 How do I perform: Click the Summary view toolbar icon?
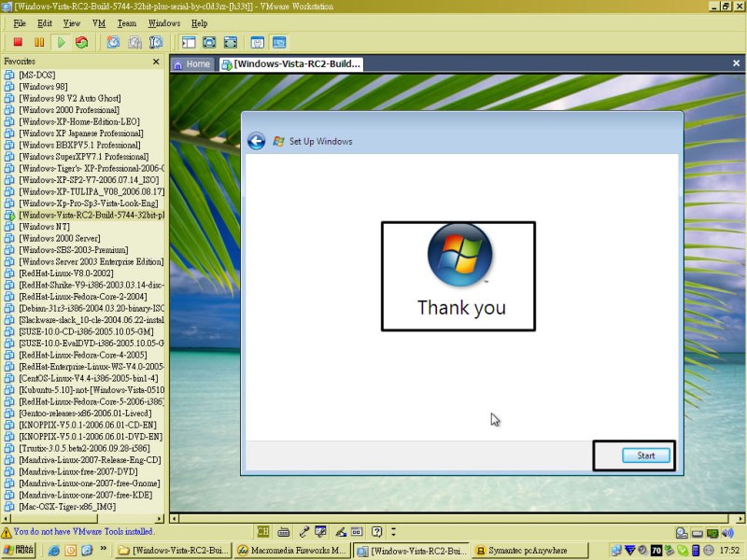pos(258,42)
